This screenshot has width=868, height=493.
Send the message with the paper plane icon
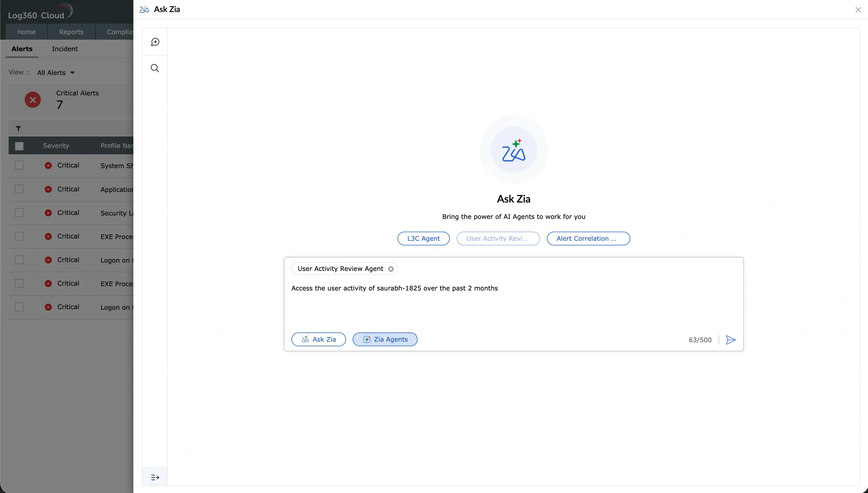tap(731, 340)
